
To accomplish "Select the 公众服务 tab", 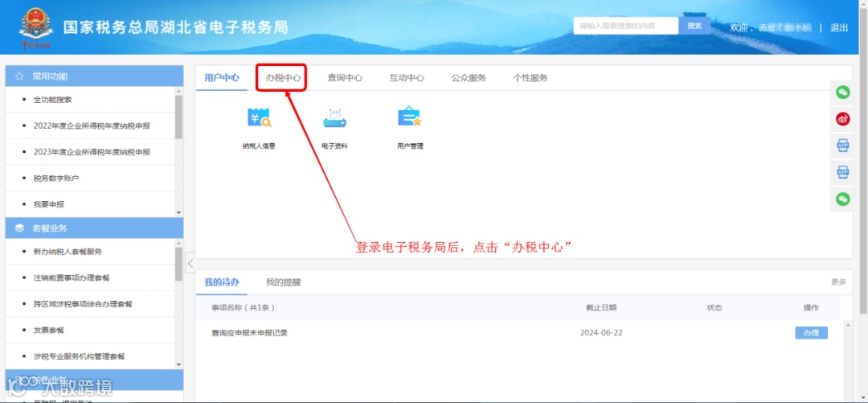I will [x=469, y=78].
